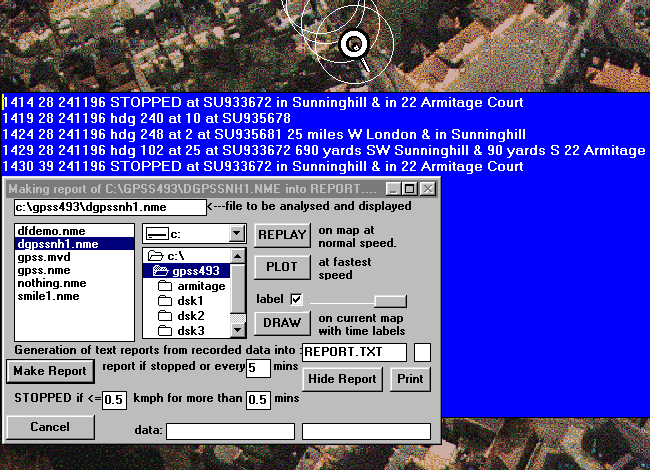Click the PLOT button
Viewport: 650px width, 470px height.
click(280, 268)
